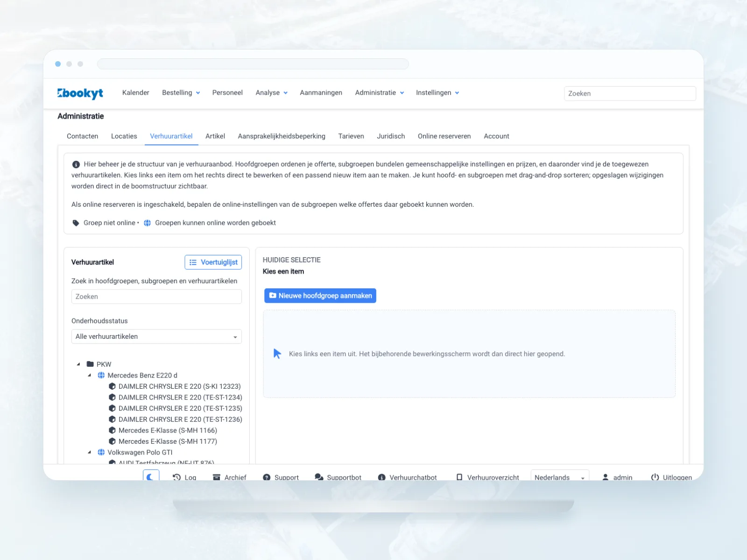The width and height of the screenshot is (747, 560).
Task: Toggle dark mode moon icon
Action: (x=151, y=477)
